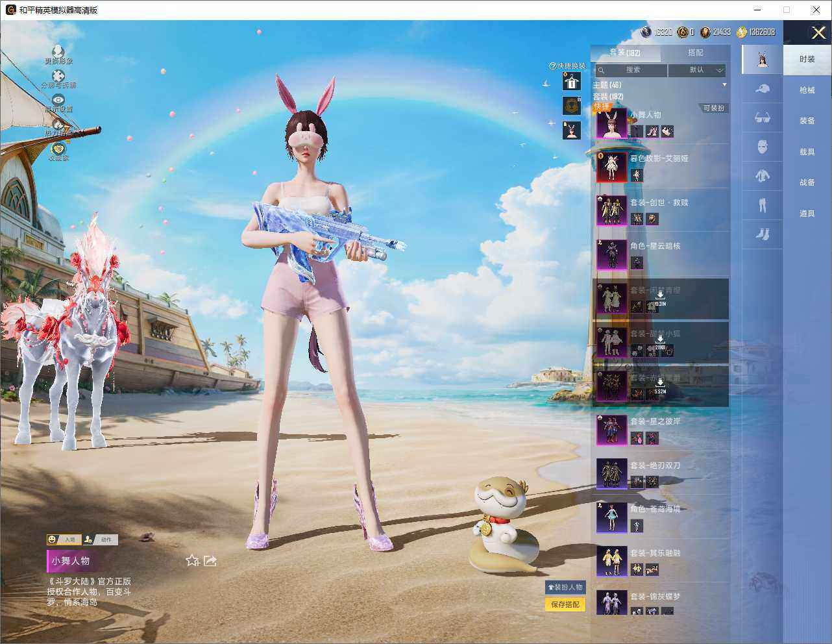The height and width of the screenshot is (644, 832).
Task: Click the 保存搭配 save outfit button
Action: (x=565, y=604)
